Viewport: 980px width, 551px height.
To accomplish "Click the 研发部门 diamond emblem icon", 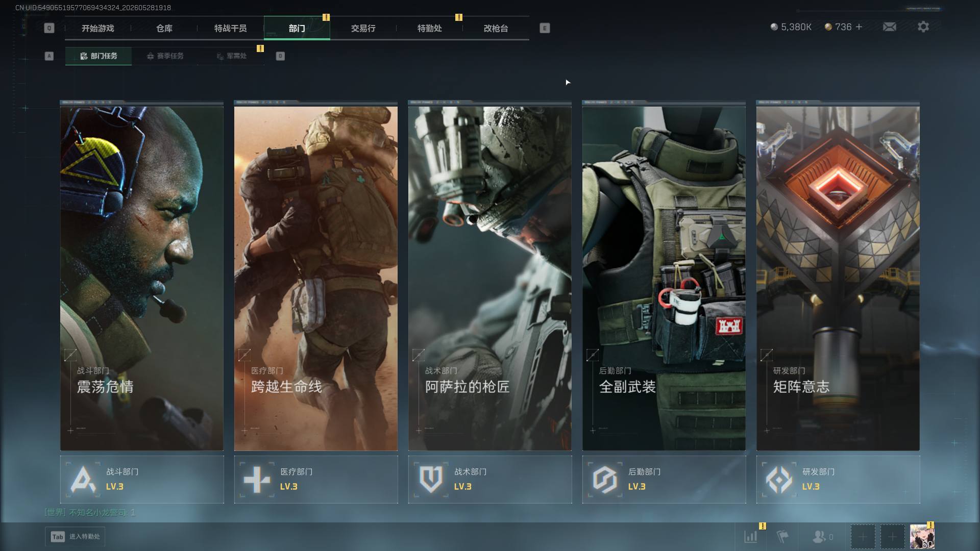I will (x=779, y=480).
